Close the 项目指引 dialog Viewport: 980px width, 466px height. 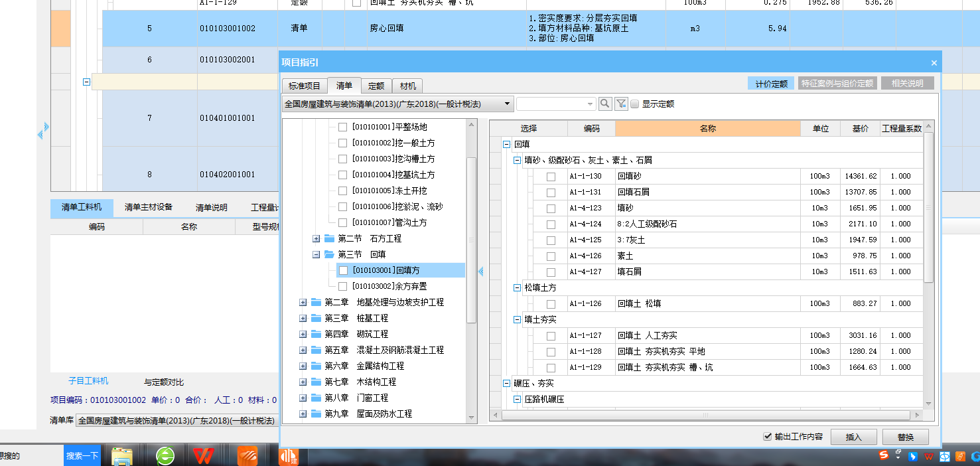(934, 63)
